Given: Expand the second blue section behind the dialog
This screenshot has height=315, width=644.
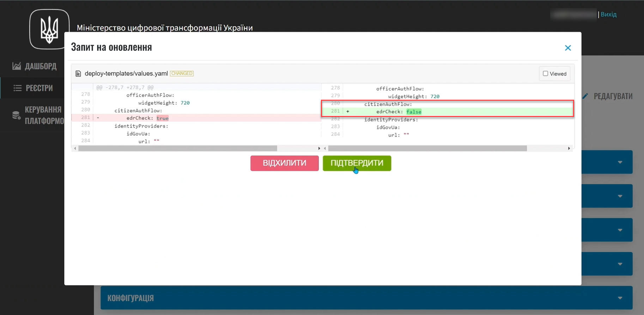Looking at the screenshot, I should point(607,196).
